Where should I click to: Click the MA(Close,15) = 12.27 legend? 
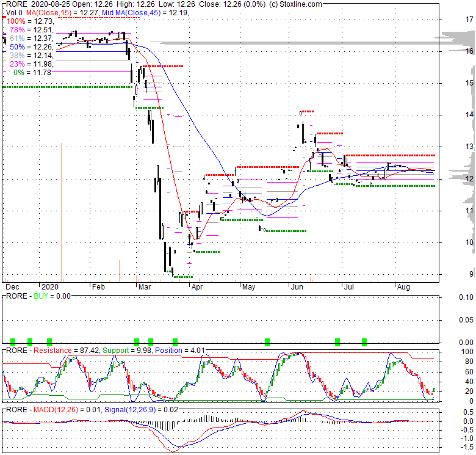click(x=63, y=13)
